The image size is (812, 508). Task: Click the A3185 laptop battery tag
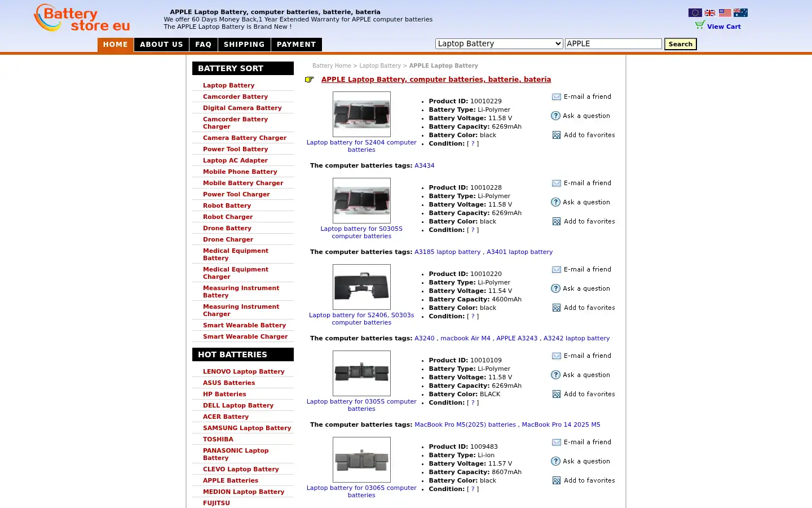(448, 252)
